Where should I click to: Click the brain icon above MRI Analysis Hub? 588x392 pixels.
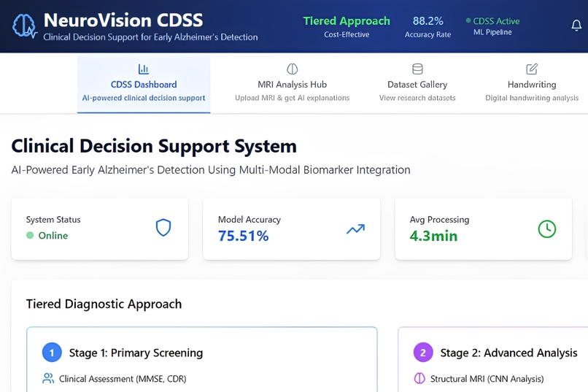click(292, 69)
